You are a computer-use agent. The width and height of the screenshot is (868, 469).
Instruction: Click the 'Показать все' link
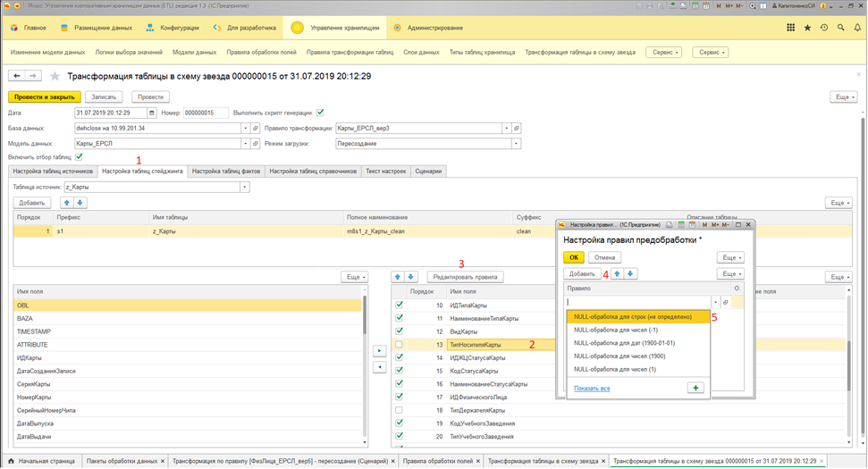592,388
